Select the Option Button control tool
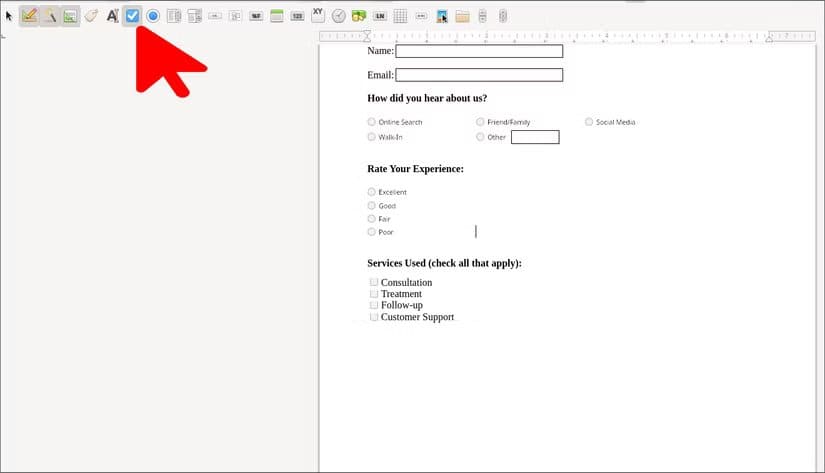The width and height of the screenshot is (825, 473). pos(153,16)
